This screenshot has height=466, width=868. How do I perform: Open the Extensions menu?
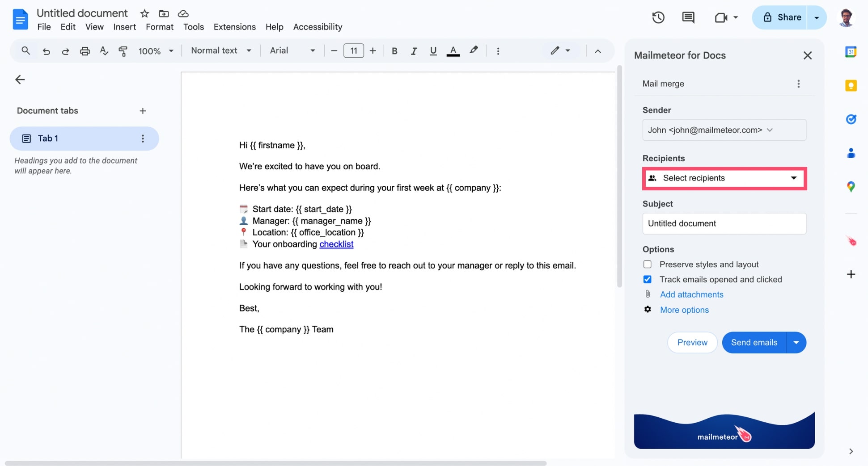(234, 27)
